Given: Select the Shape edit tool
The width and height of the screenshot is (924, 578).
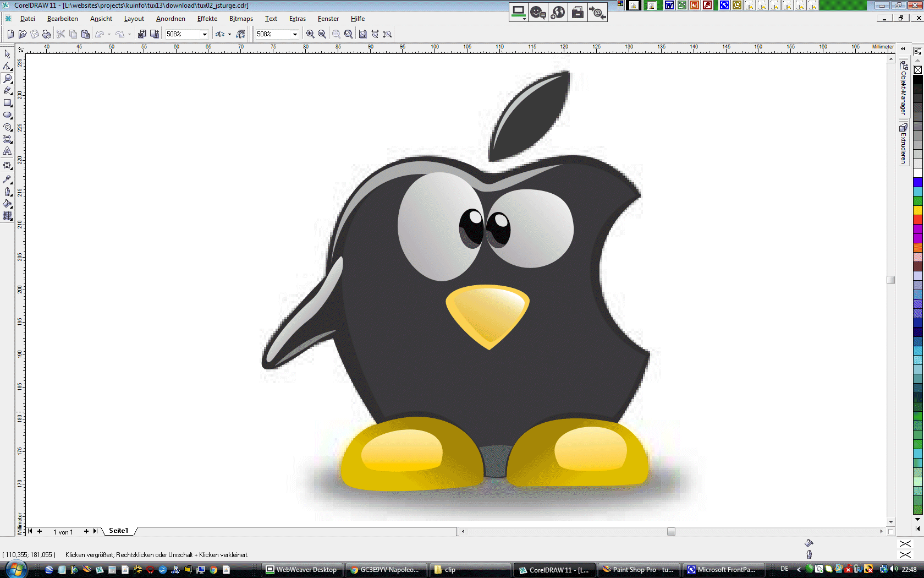Looking at the screenshot, I should click(x=7, y=66).
